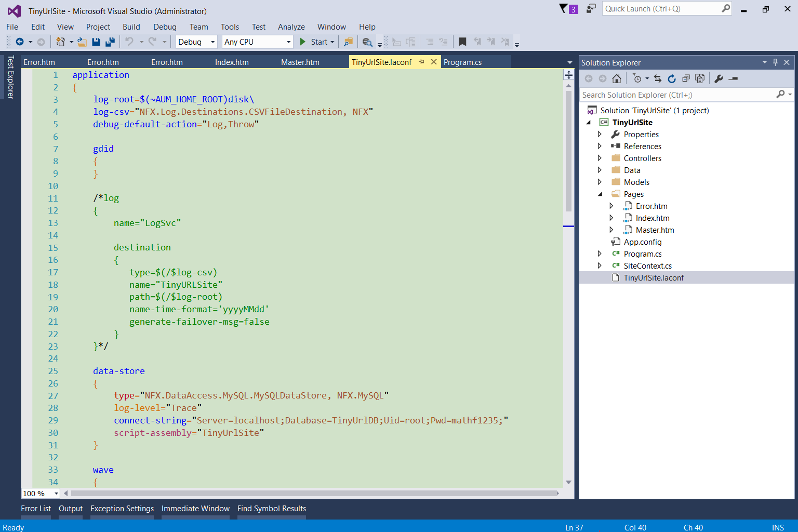The height and width of the screenshot is (532, 798).
Task: Toggle Auto Hide pin on Solution Explorer
Action: (775, 62)
